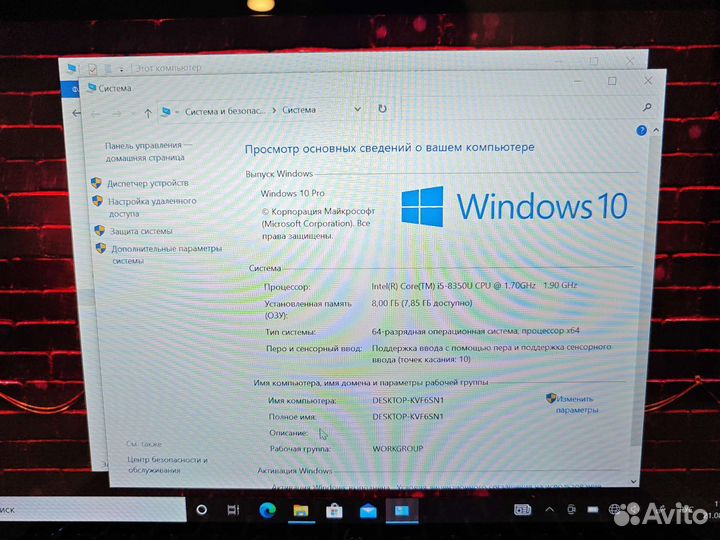The image size is (720, 540).
Task: Open Security and Maintenance center link
Action: tap(167, 464)
